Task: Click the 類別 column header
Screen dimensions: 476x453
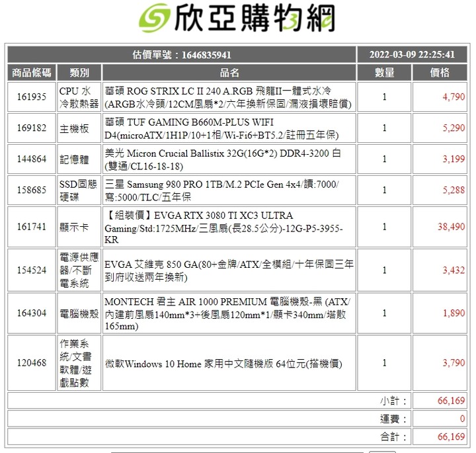Action: tap(79, 73)
